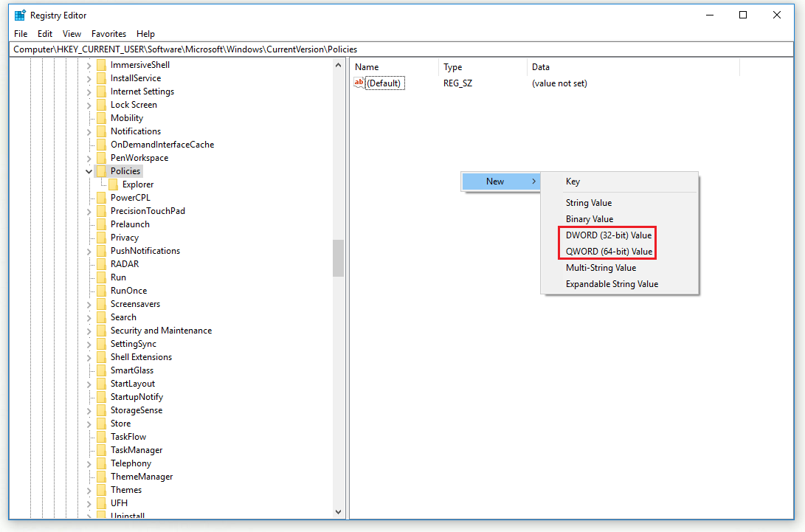Expand the Lock Screen key
805x532 pixels.
point(89,106)
